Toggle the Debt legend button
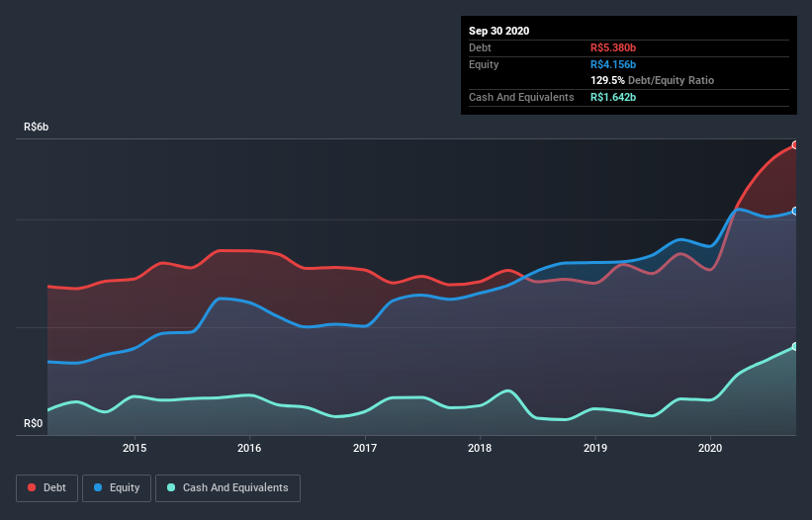 46,488
